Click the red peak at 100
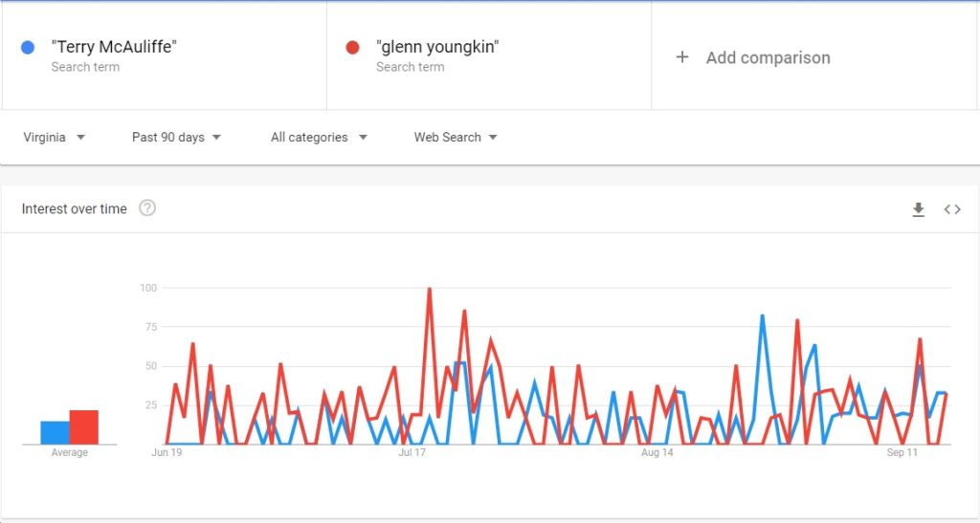 coord(430,289)
